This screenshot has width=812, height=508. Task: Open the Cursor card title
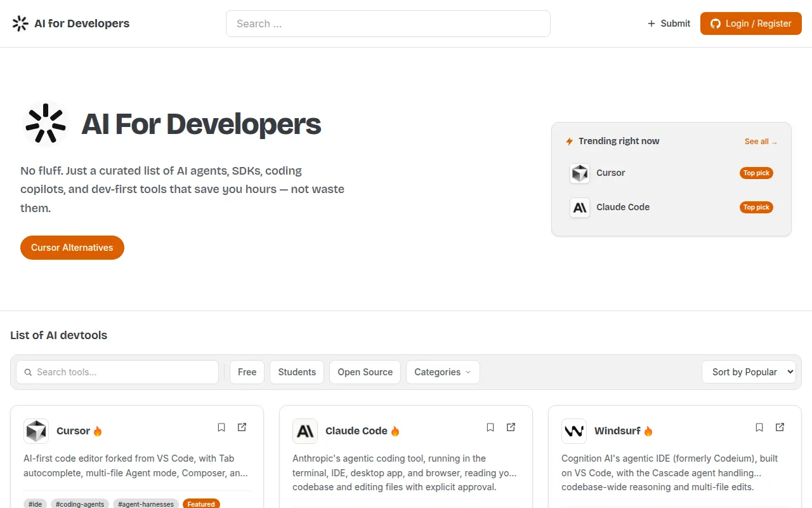(74, 431)
